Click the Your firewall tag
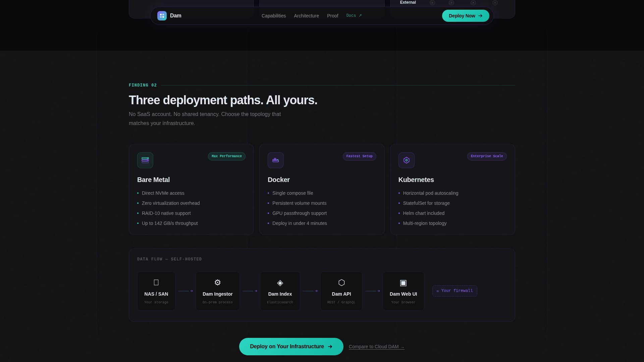644x362 pixels. pos(454,291)
